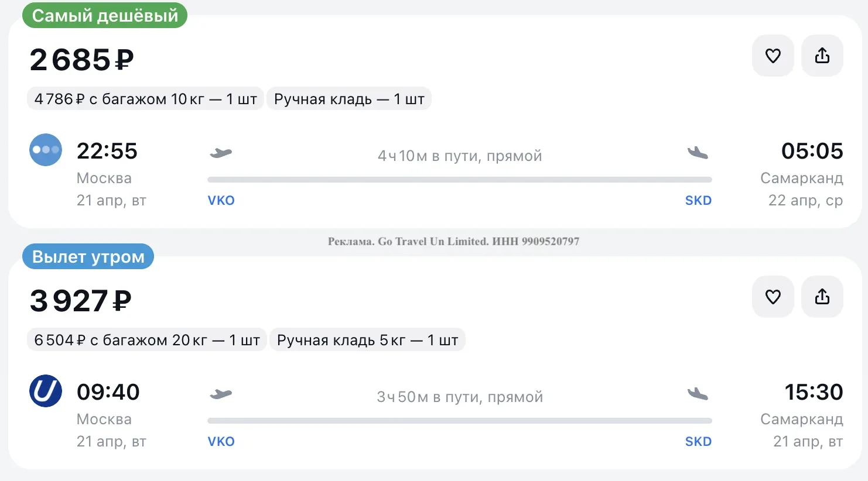This screenshot has height=481, width=868.
Task: Select the 6 504 ₽ with 20 kg baggage option
Action: [146, 340]
